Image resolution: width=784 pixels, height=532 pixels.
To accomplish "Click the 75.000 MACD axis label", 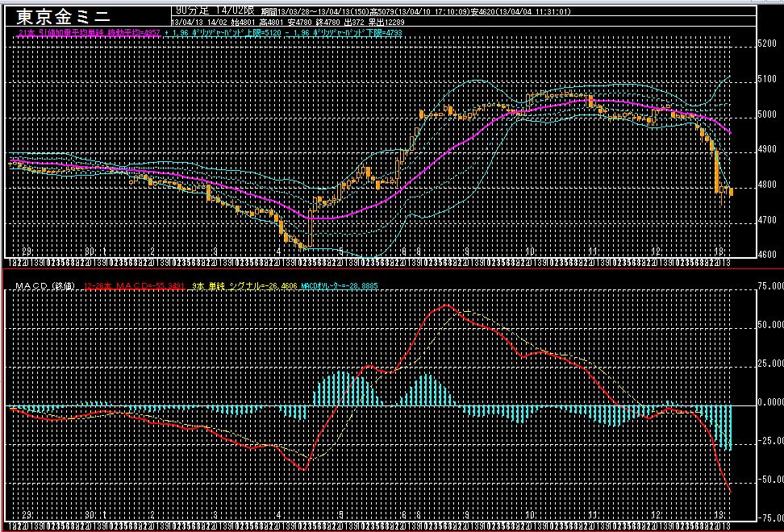I will 770,286.
